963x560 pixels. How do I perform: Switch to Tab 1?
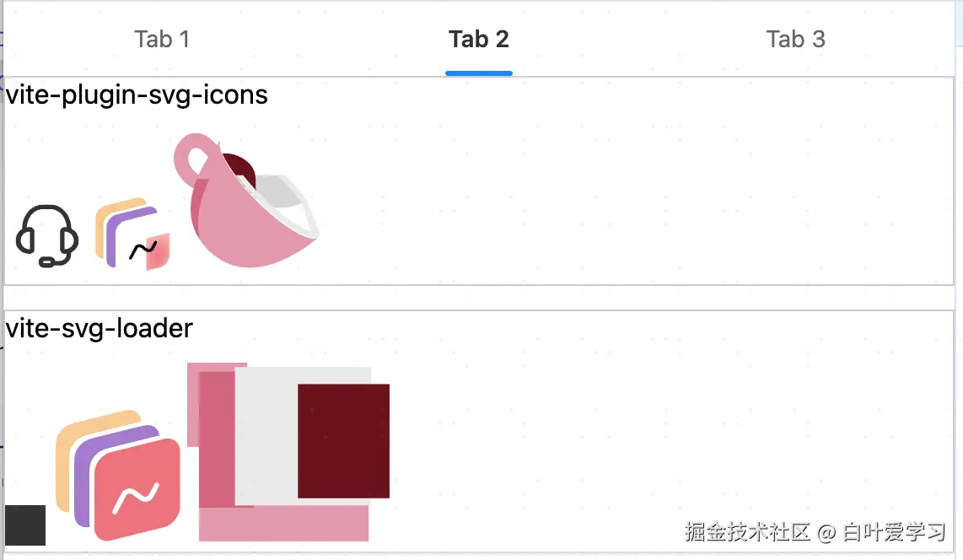(162, 40)
